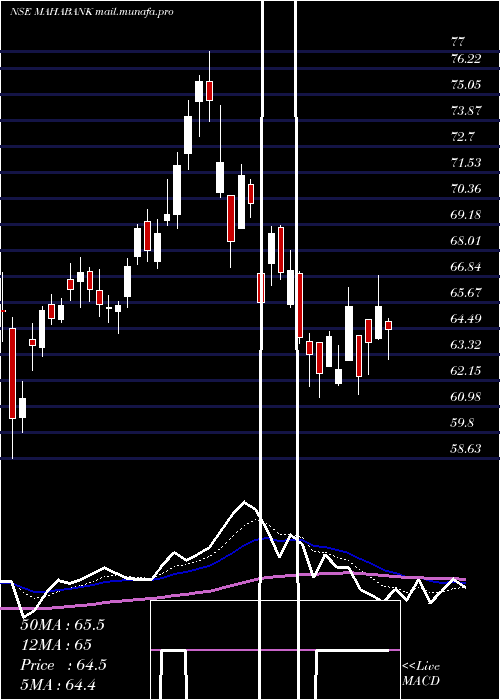Click the red candlestick at the chart's peak
The width and height of the screenshot is (500, 700).
[x=209, y=91]
